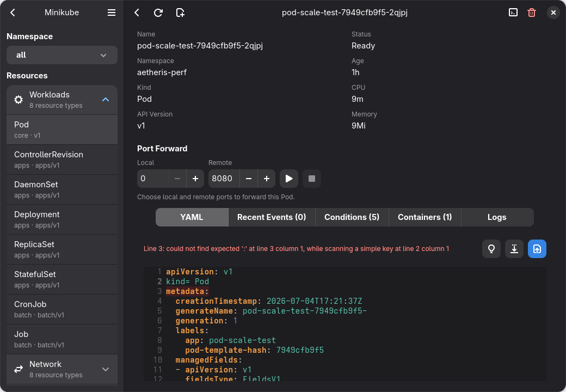This screenshot has height=392, width=566.
Task: Click the 'kind= Pod' line in the editor
Action: 187,281
